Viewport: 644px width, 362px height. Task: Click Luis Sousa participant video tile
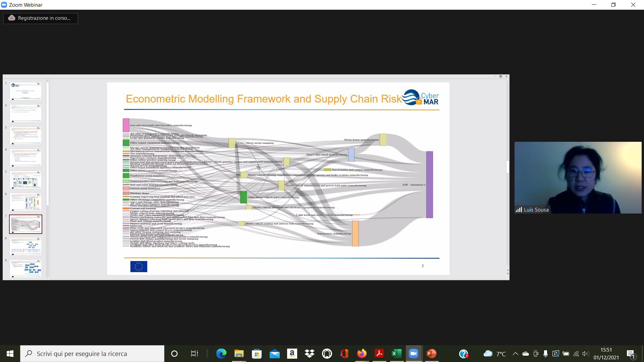[578, 178]
